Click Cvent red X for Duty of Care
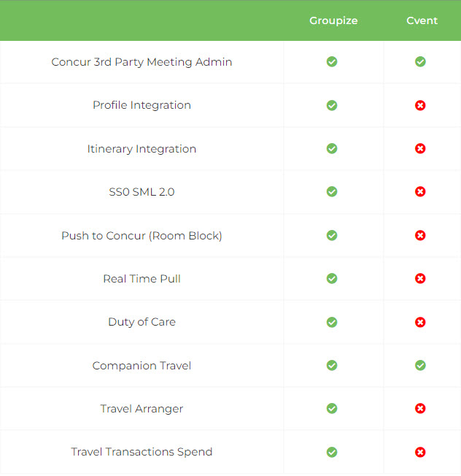 [420, 322]
